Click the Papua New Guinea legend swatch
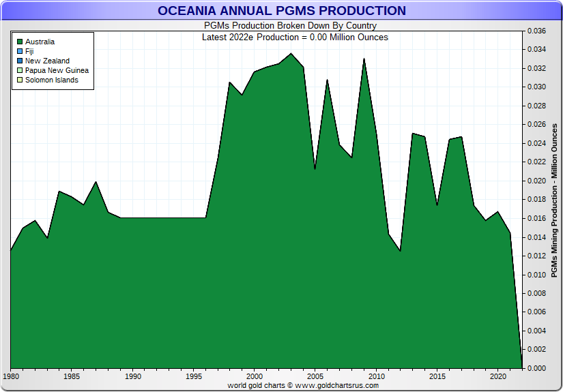Viewport: 563px width, 392px height. pyautogui.click(x=20, y=70)
